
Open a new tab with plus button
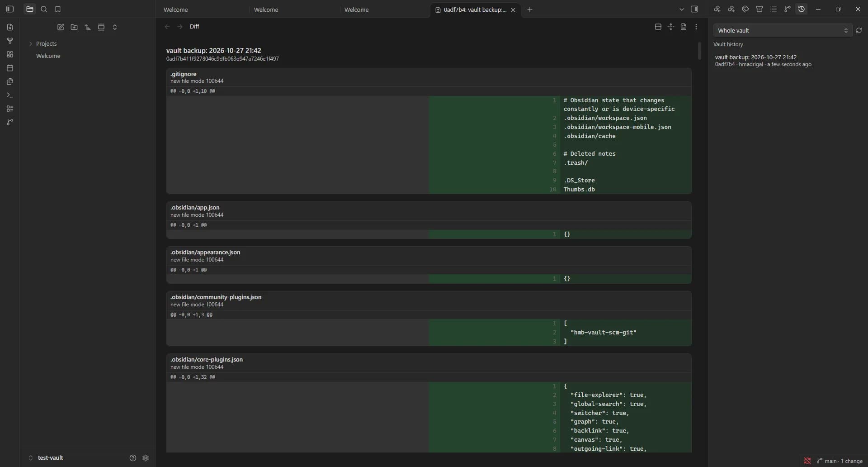(x=530, y=10)
